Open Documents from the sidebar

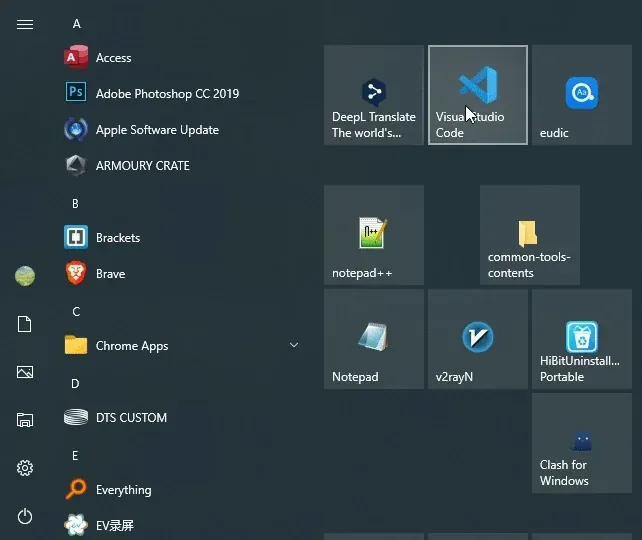pyautogui.click(x=25, y=324)
